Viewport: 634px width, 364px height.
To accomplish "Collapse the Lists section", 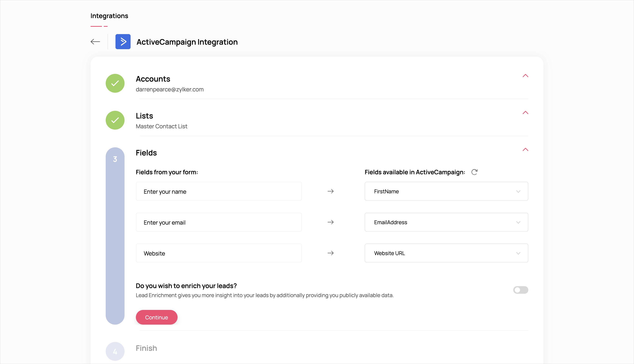I will pyautogui.click(x=525, y=113).
